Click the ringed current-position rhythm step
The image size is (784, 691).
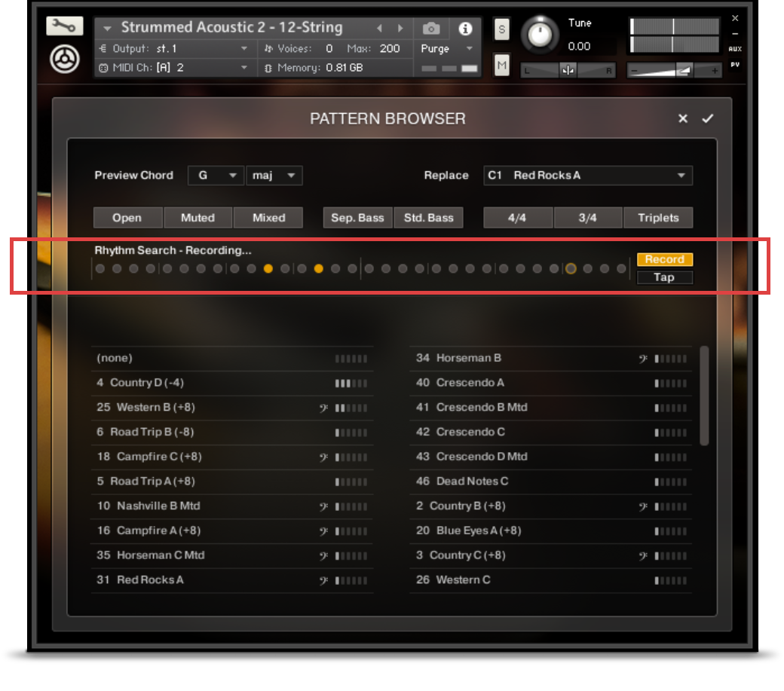tap(571, 269)
